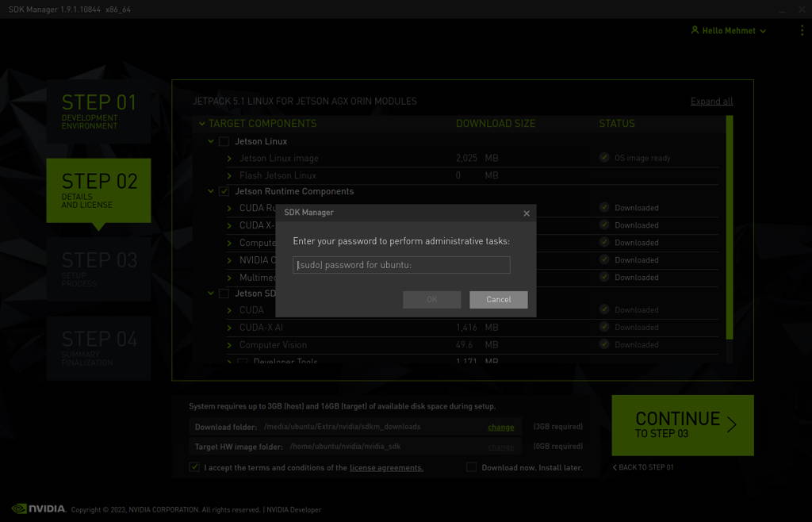Click Continue to Step 03 button

[x=683, y=425]
